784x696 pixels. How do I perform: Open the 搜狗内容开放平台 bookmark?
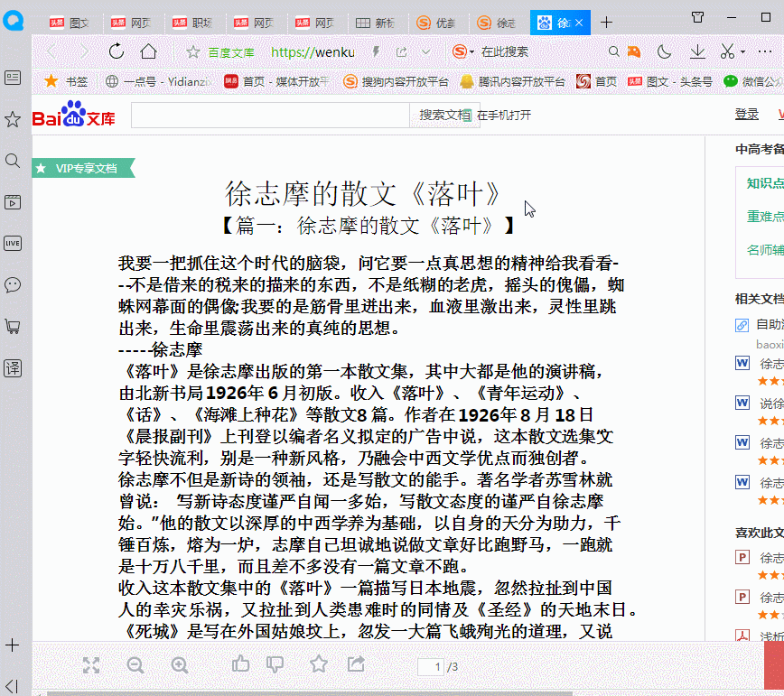pos(396,81)
